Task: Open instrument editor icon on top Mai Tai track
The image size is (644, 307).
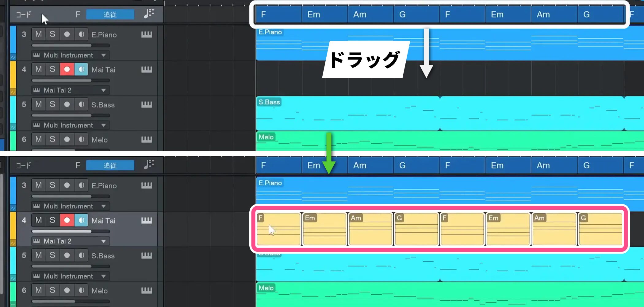Action: [x=146, y=69]
